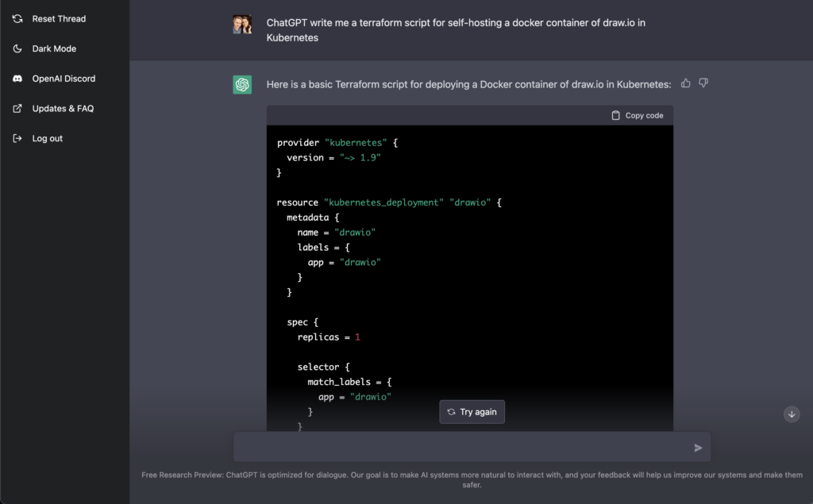
Task: Focus the chat message input box
Action: pos(460,447)
